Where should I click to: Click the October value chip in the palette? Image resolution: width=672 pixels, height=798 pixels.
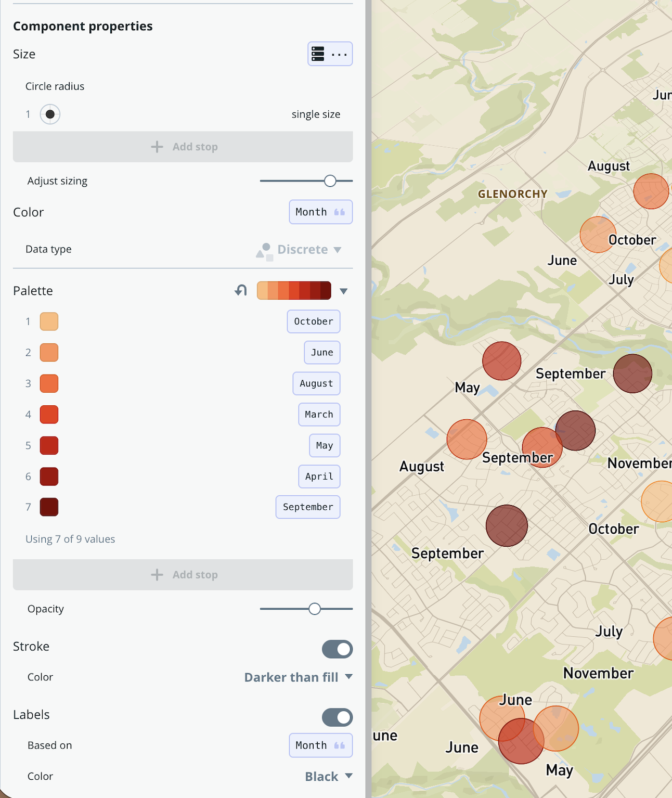pyautogui.click(x=313, y=321)
